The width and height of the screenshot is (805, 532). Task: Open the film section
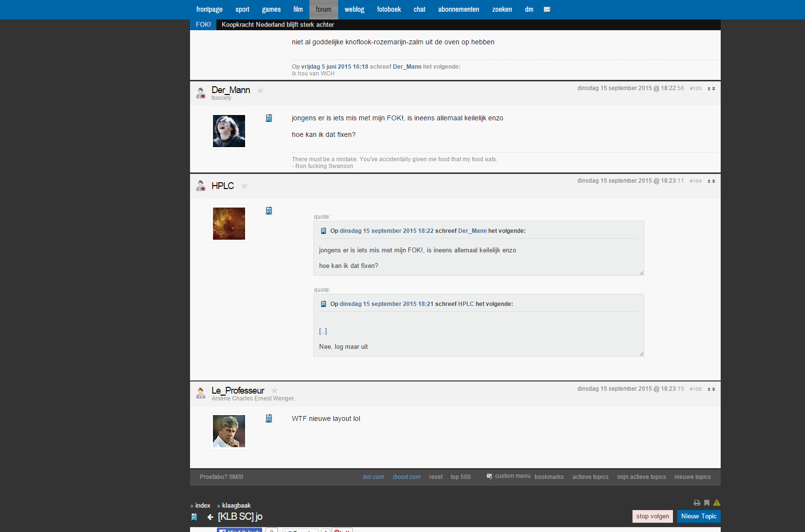pyautogui.click(x=298, y=9)
